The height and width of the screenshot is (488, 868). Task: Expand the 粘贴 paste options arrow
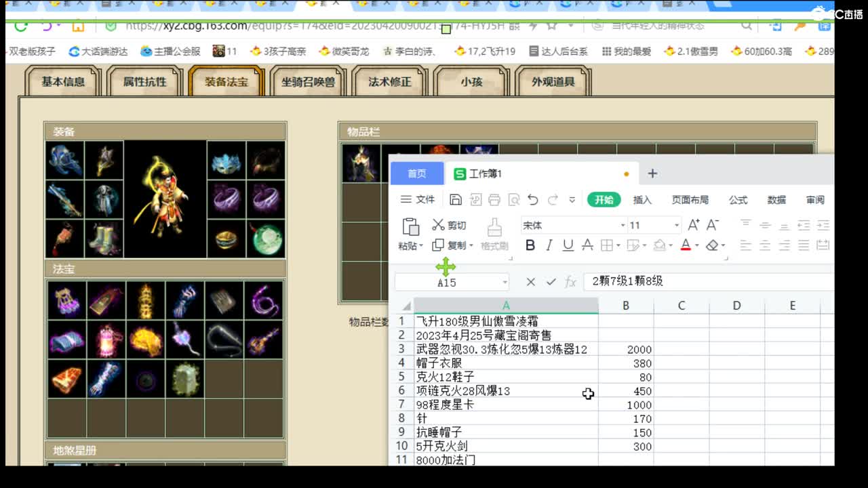point(421,246)
